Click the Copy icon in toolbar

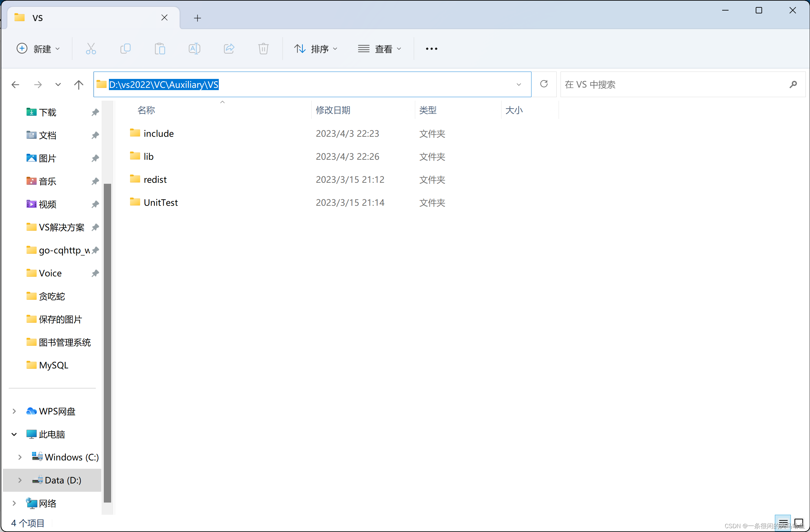(125, 49)
